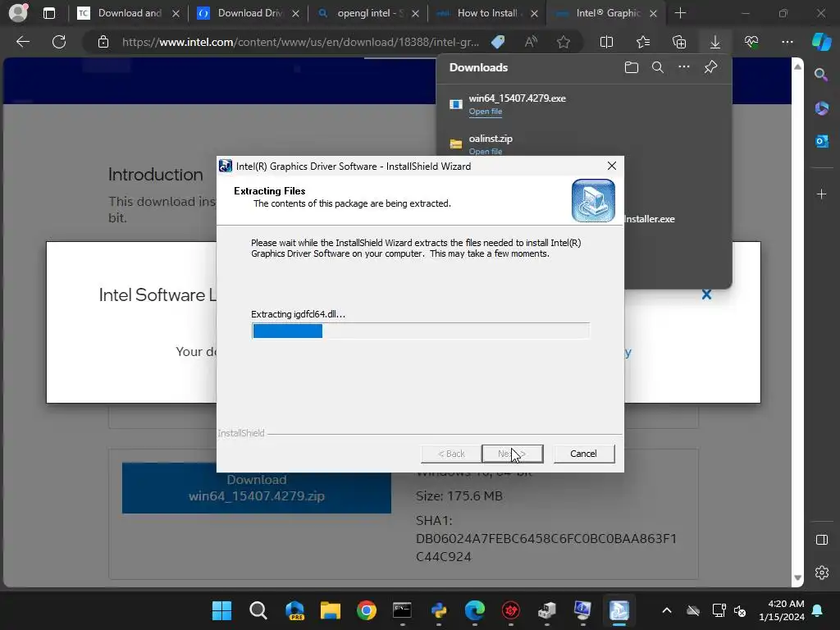This screenshot has height=630, width=840.
Task: Open the Python app on taskbar
Action: click(x=439, y=610)
